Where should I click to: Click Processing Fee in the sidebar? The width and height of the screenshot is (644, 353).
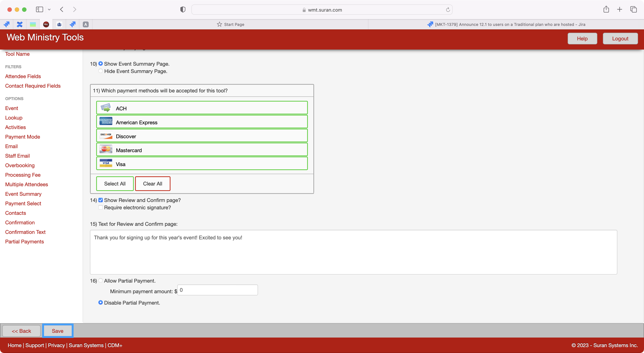click(x=23, y=175)
